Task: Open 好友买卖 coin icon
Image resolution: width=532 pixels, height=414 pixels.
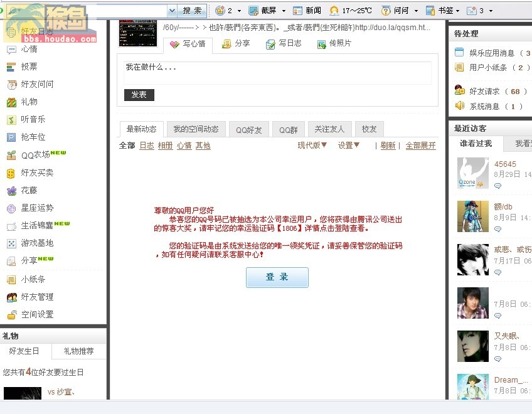Action: pos(11,173)
